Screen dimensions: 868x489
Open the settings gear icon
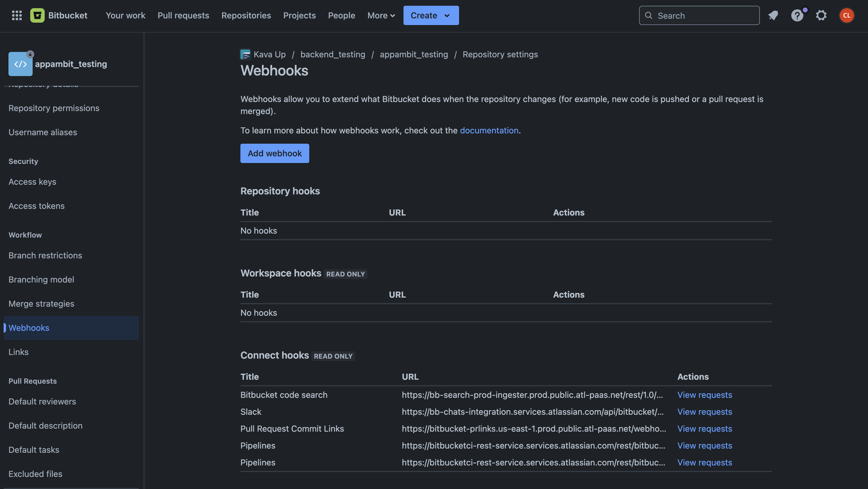tap(821, 15)
